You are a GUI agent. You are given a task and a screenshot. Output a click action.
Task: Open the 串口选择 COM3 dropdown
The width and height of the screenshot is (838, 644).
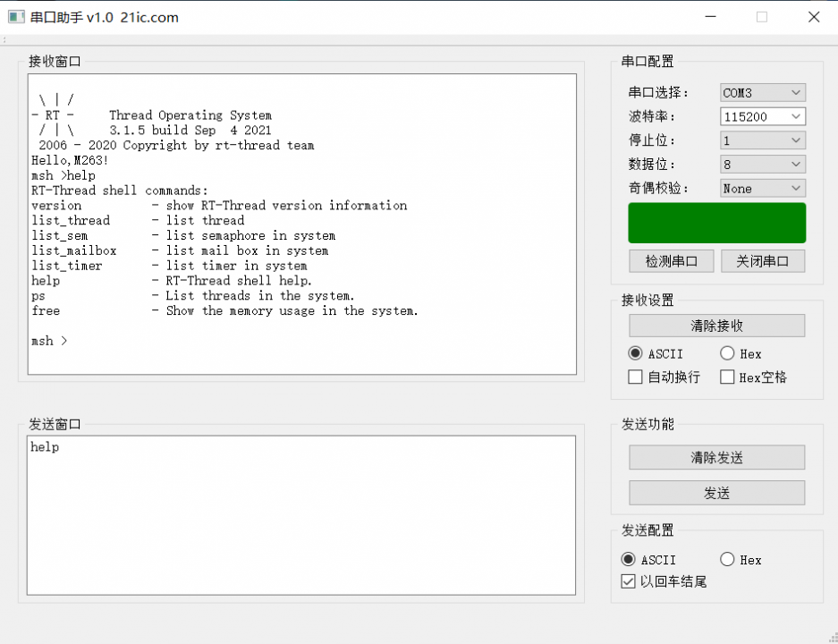pyautogui.click(x=763, y=92)
